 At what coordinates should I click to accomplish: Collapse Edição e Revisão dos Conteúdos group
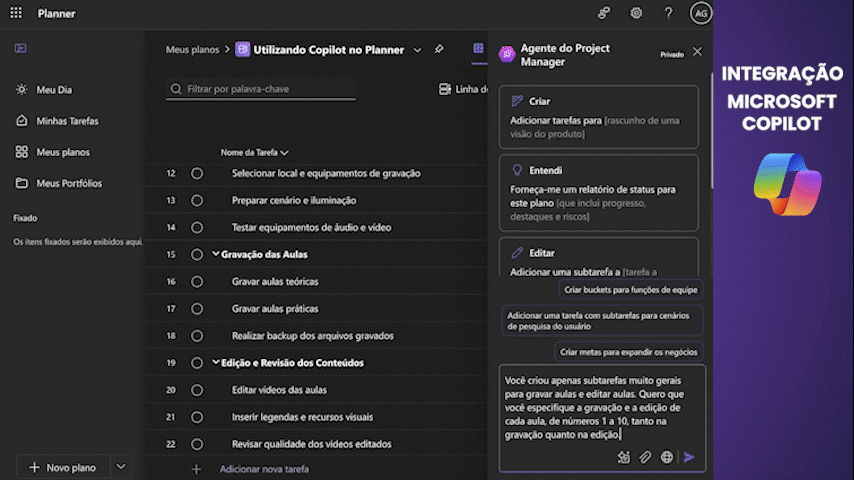click(215, 362)
